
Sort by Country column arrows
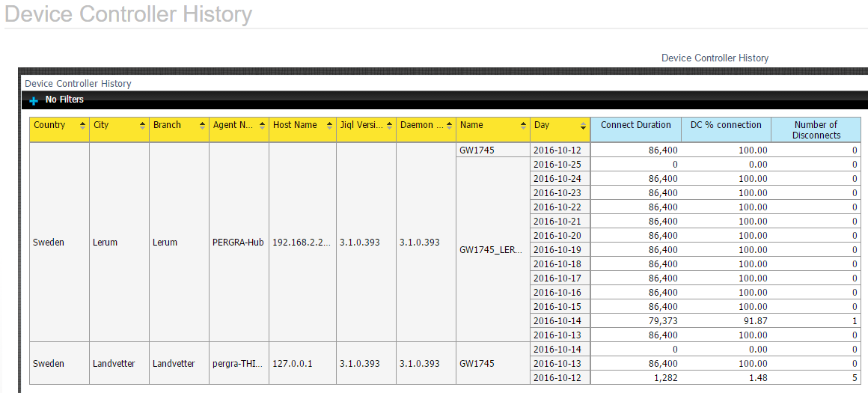pyautogui.click(x=82, y=126)
